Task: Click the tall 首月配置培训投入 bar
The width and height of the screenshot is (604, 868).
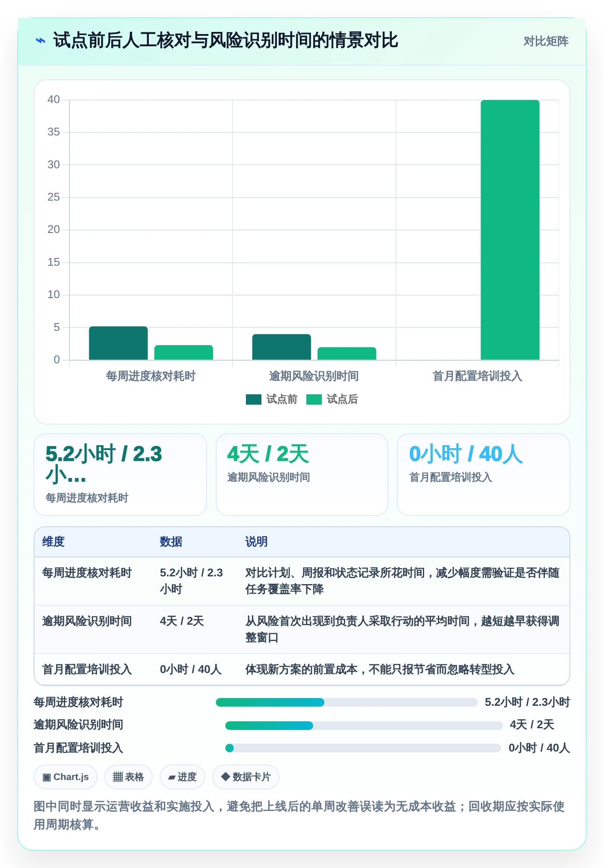Action: (x=510, y=230)
